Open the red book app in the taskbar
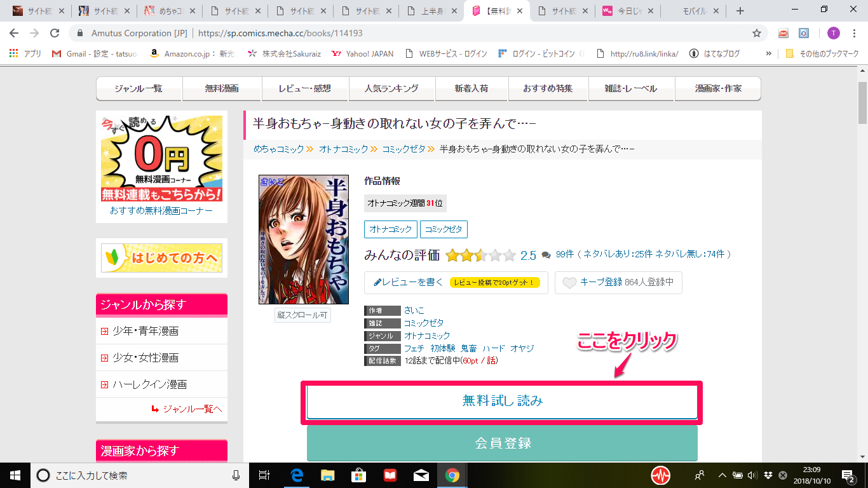The image size is (868, 488). tap(390, 475)
